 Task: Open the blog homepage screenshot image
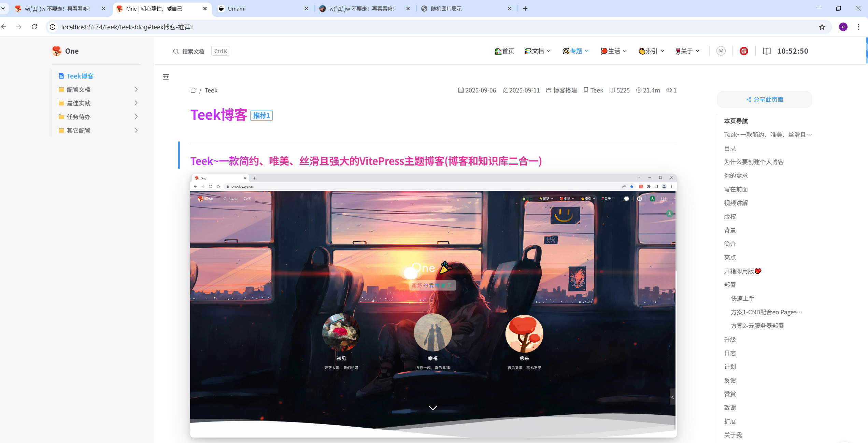[x=433, y=305]
